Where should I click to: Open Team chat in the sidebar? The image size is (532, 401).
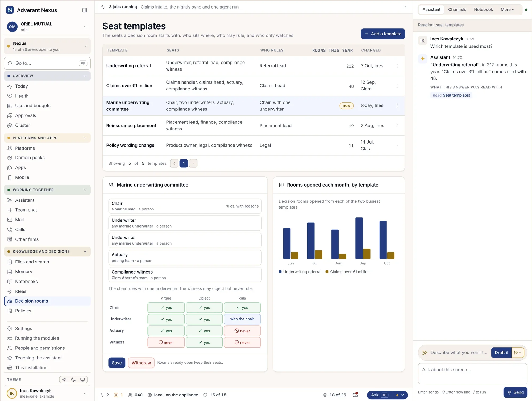coord(47,210)
